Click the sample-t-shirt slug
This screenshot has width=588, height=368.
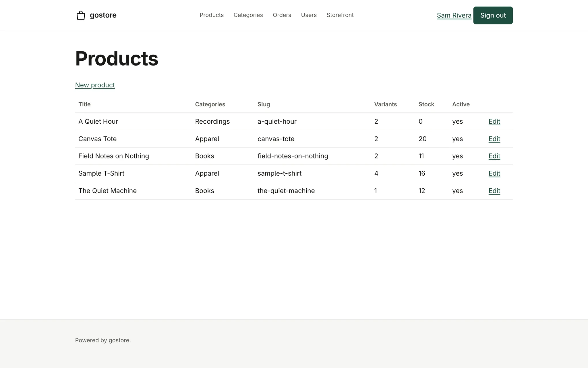pos(279,173)
